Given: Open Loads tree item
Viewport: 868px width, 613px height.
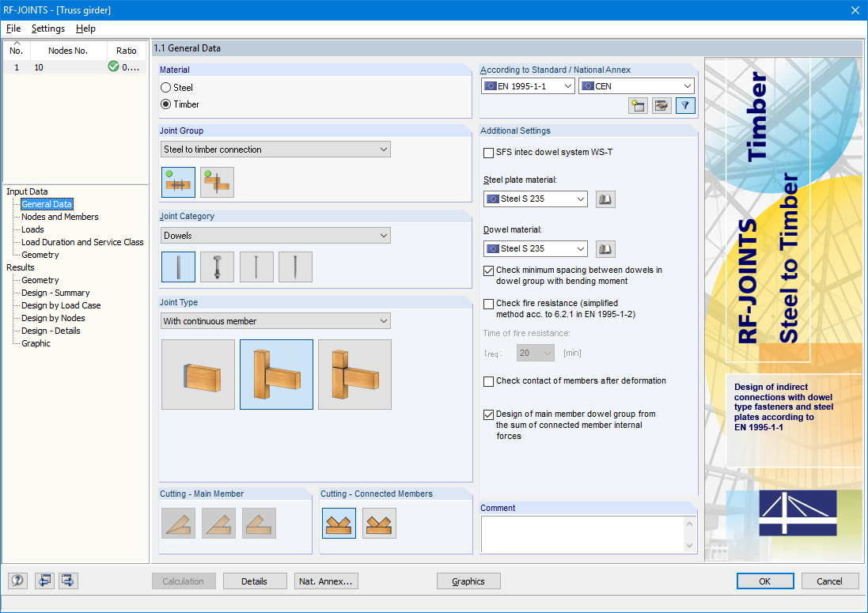Looking at the screenshot, I should (x=32, y=229).
